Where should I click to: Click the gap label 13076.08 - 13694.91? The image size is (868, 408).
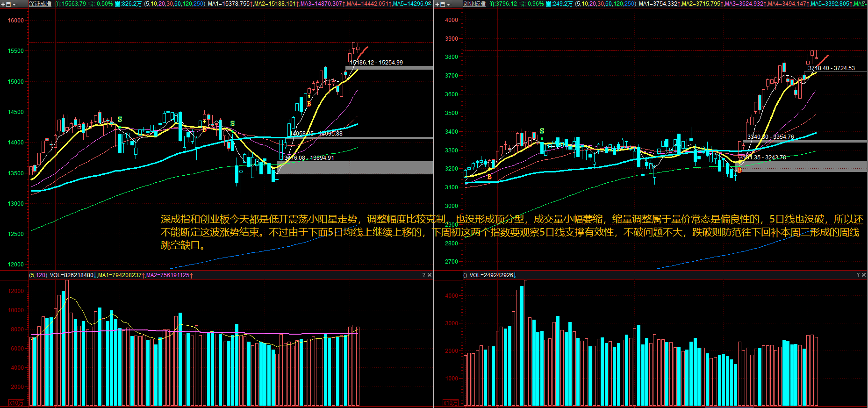point(308,158)
